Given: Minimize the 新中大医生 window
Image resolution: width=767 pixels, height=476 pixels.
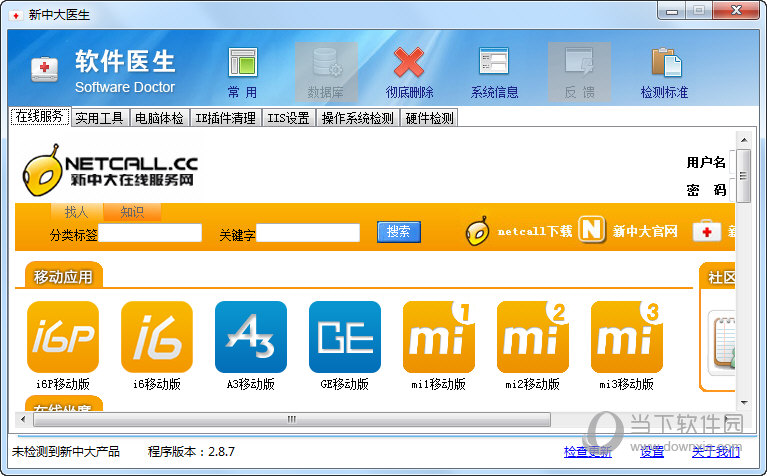Looking at the screenshot, I should click(x=672, y=11).
